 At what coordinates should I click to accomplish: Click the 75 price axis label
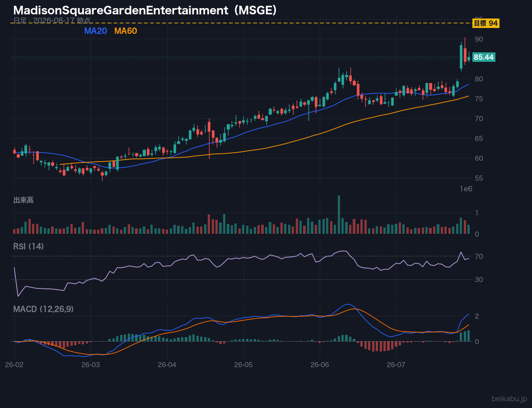point(479,99)
